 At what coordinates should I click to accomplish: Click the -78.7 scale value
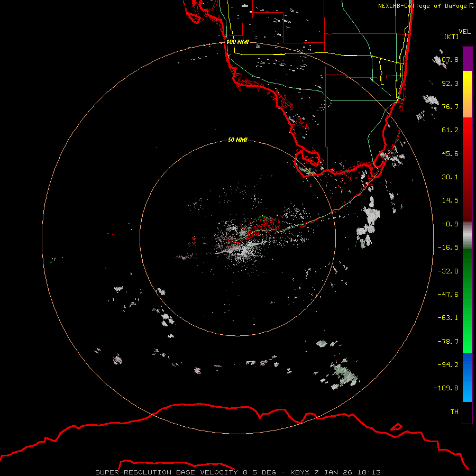(448, 342)
